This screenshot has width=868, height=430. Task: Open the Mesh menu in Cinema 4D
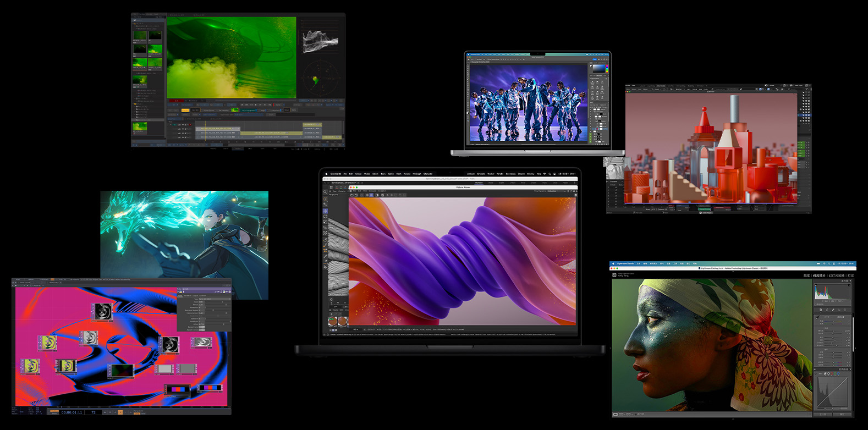399,174
